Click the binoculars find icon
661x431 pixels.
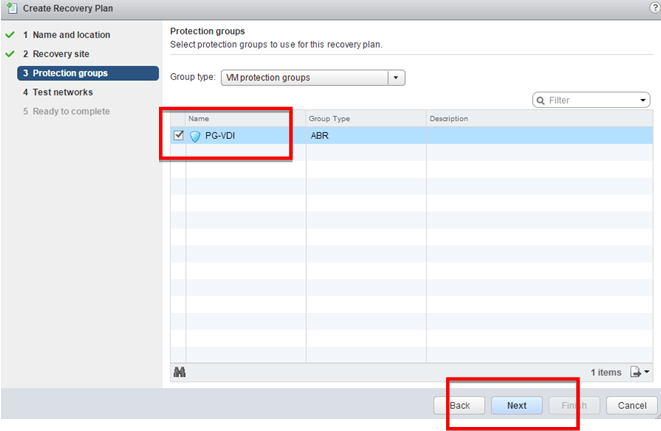click(180, 372)
